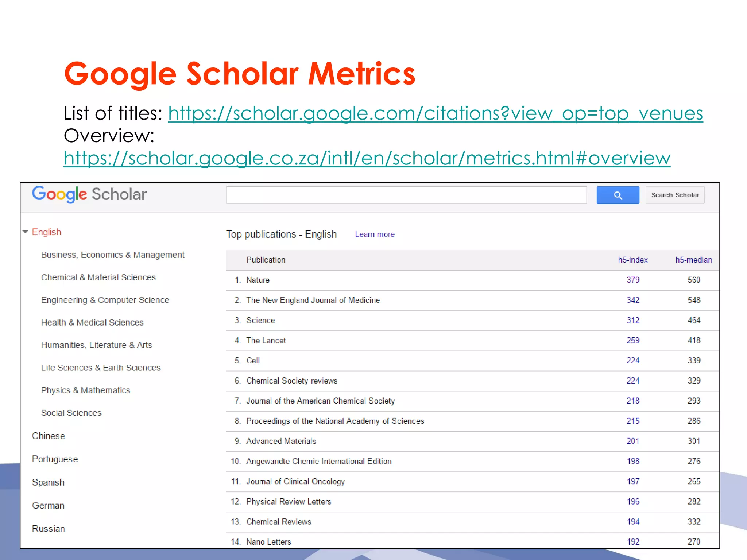Select Spanish language publications
Viewport: 747px width, 560px height.
coord(48,482)
